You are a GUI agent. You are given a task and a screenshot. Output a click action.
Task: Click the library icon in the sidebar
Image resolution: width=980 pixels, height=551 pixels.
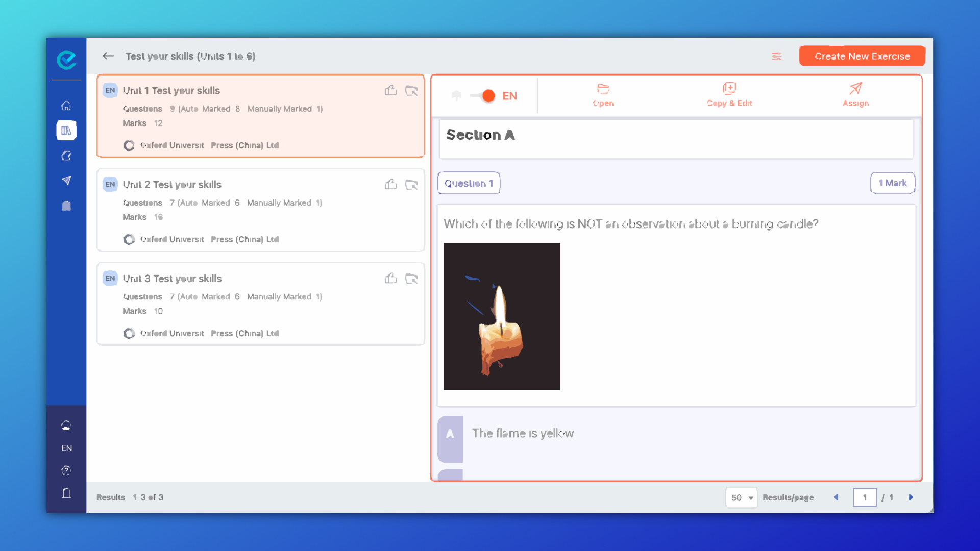point(66,130)
